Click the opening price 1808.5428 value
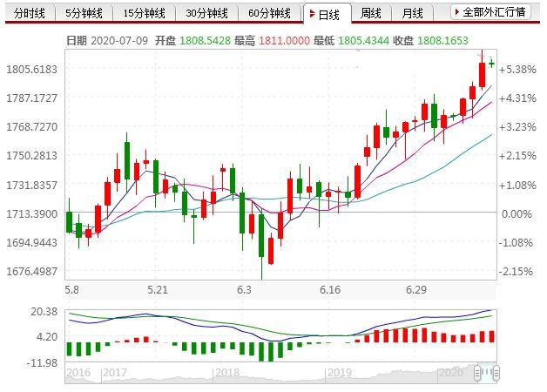Image resolution: width=547 pixels, height=392 pixels. tap(206, 40)
